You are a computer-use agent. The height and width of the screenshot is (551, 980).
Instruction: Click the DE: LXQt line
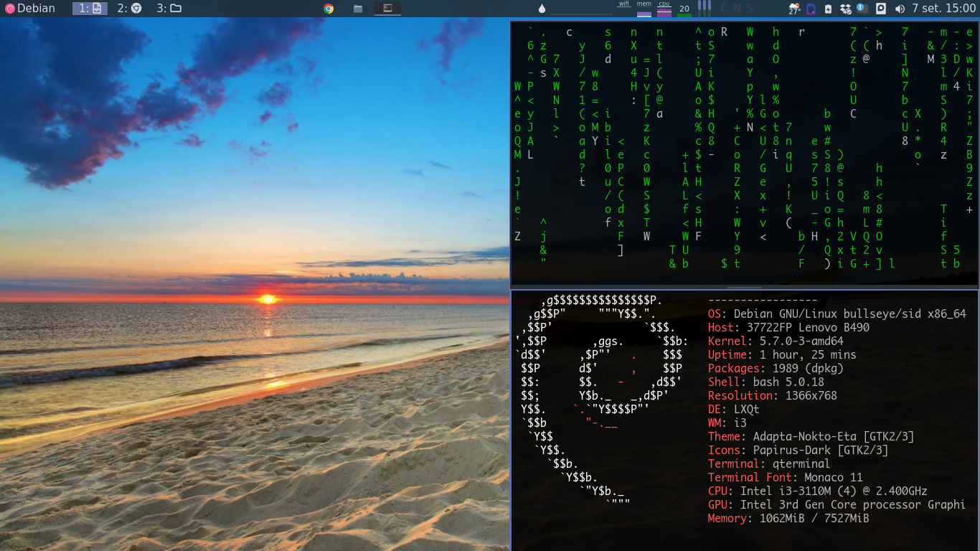pos(733,409)
